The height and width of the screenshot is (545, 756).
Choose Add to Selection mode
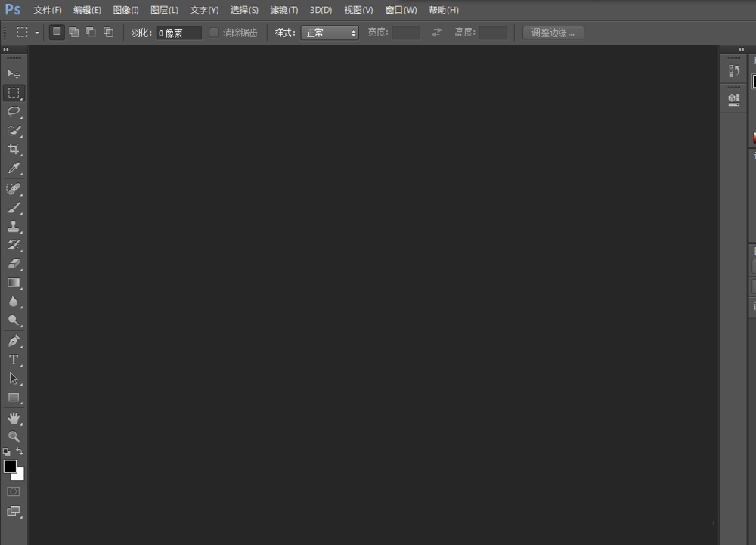[74, 33]
